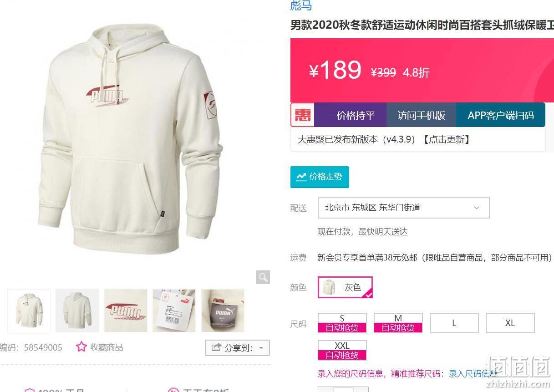View the PUMA logo closeup thumbnail
Image resolution: width=554 pixels, height=392 pixels.
[x=126, y=311]
